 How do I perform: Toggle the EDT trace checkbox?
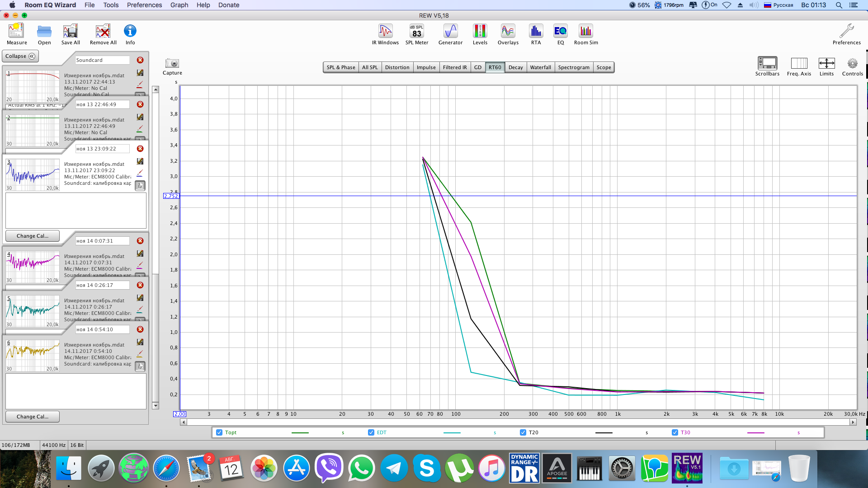pos(371,432)
